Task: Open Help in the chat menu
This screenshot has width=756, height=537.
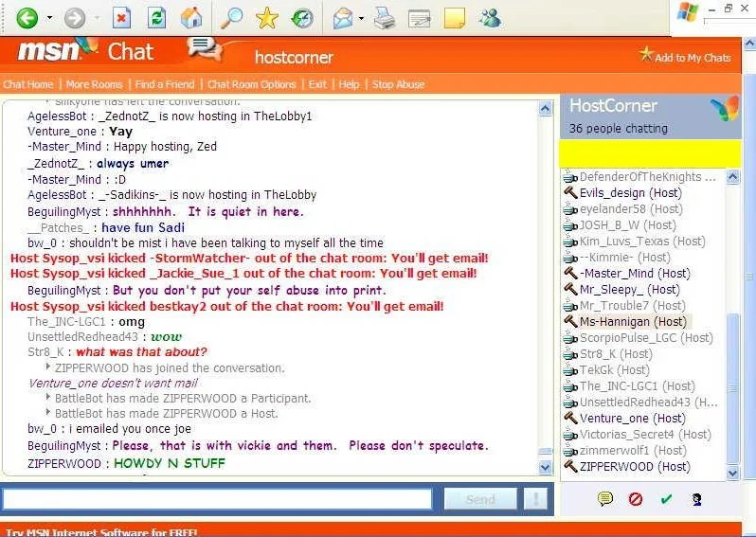Action: pos(349,84)
